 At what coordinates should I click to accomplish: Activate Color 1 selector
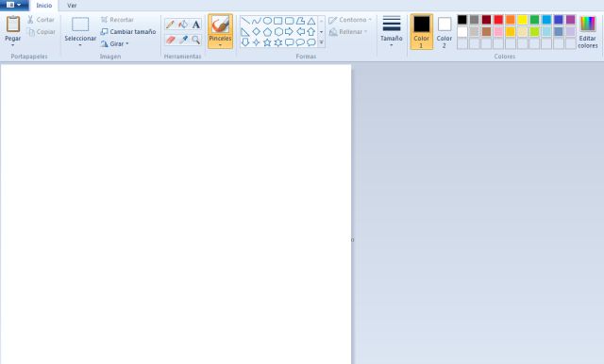(x=422, y=32)
